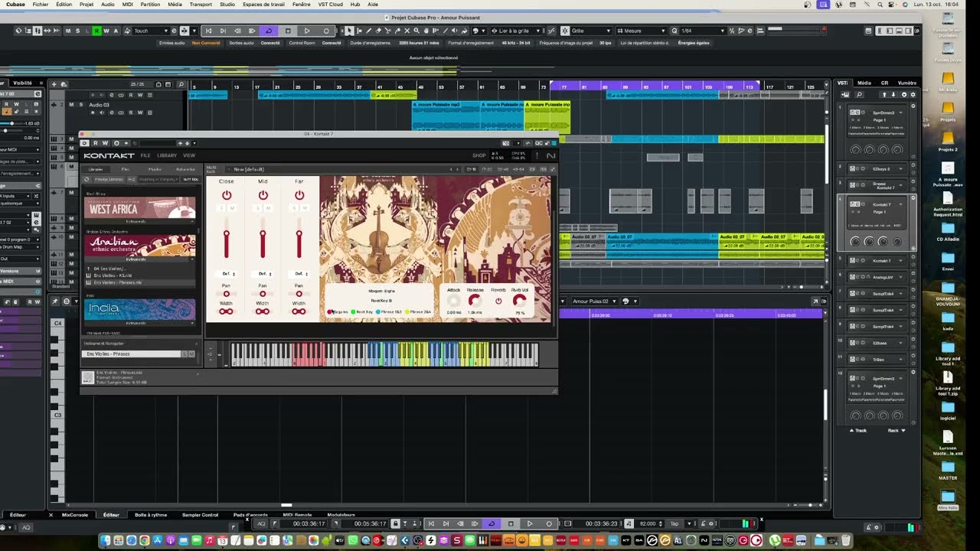Screen dimensions: 980x551
Task: Select the Mute X tool
Action: [x=407, y=31]
